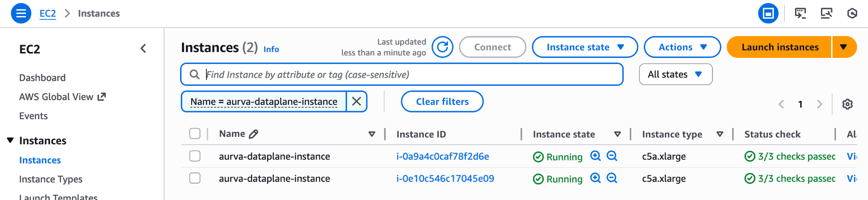Screen dimensions: 868x200
Task: Select checkbox for instance i-0a9a4c0caf78f2d6e
Action: point(195,156)
